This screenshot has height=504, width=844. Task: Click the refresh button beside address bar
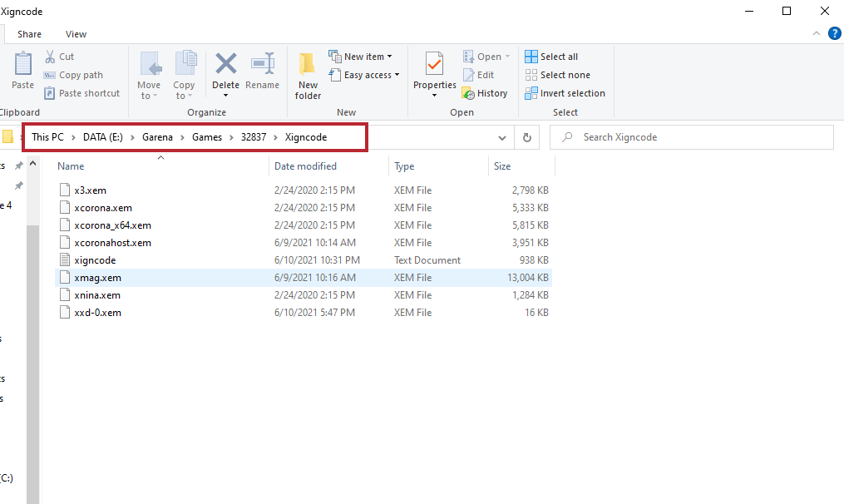527,137
